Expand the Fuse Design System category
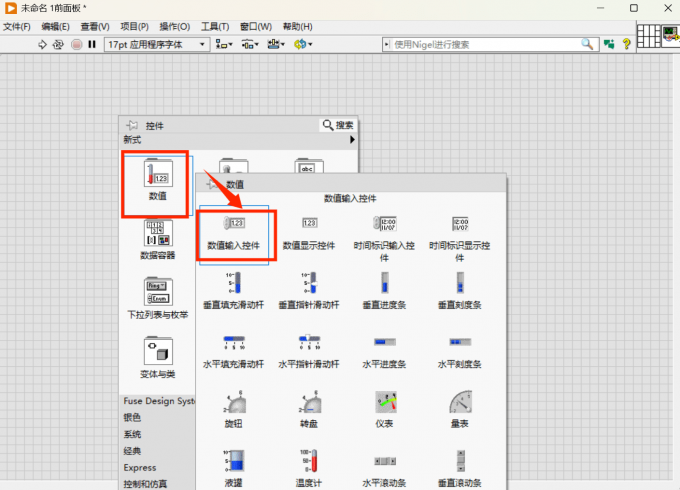The width and height of the screenshot is (680, 490). pos(159,401)
